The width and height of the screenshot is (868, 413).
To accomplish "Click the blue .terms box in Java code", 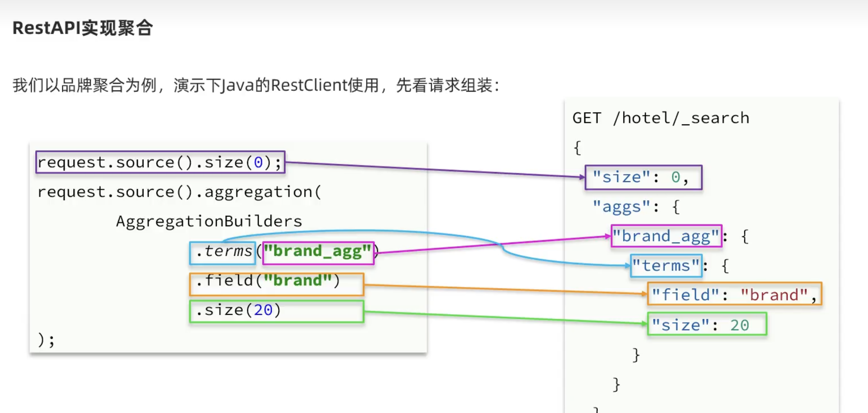I will 223,253.
